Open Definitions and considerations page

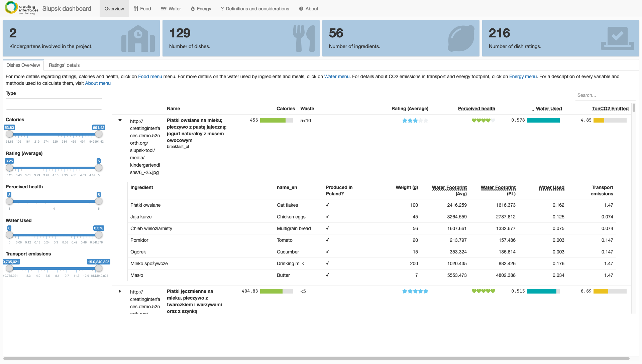tap(255, 9)
